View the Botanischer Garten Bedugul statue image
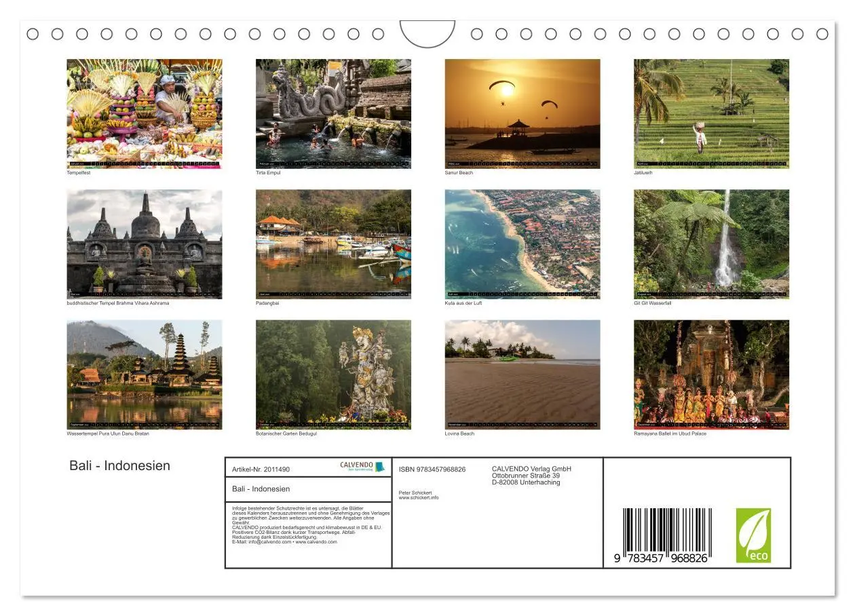This screenshot has height=616, width=855. tap(333, 373)
